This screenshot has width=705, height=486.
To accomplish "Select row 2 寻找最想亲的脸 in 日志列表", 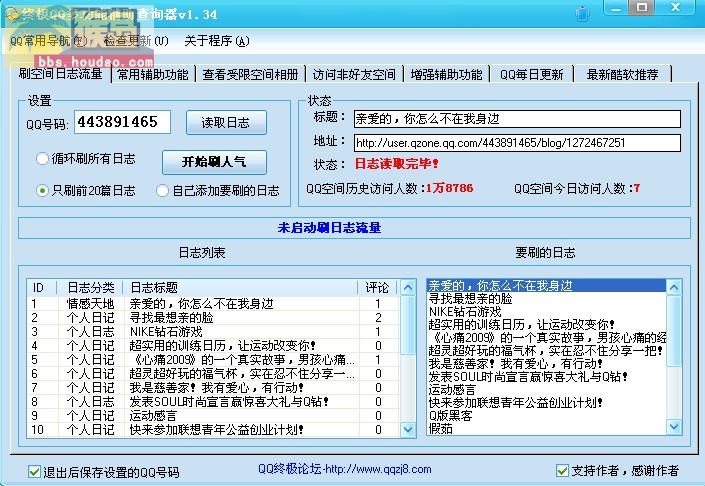I will pyautogui.click(x=214, y=317).
